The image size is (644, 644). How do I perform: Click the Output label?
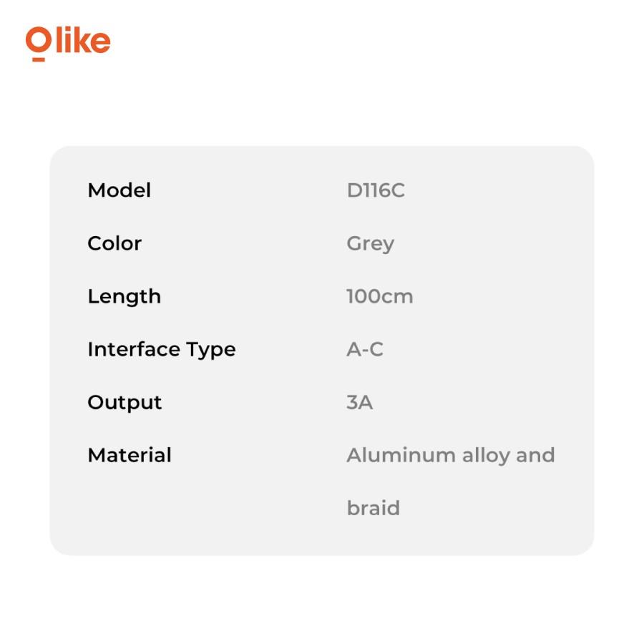pos(125,403)
